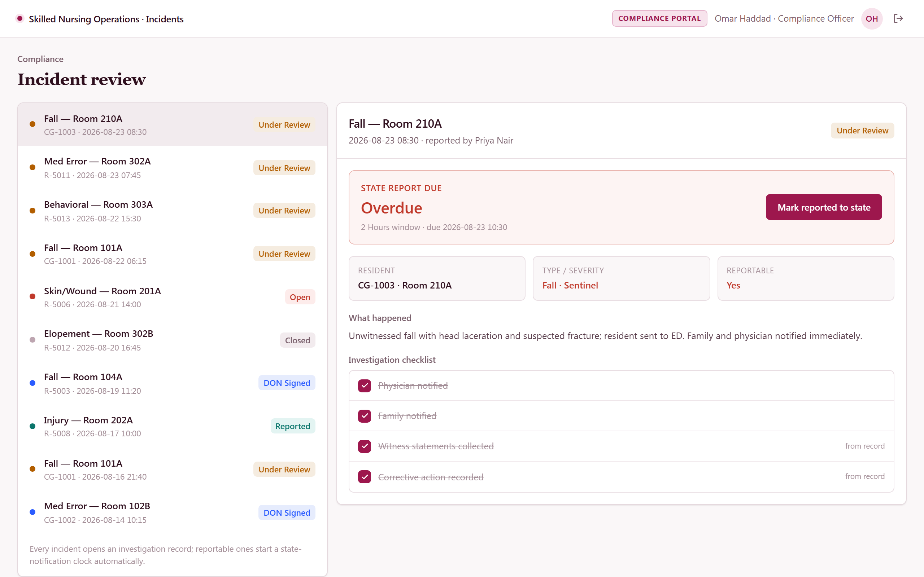The height and width of the screenshot is (577, 924).
Task: Click the sign-out icon in header
Action: point(898,18)
